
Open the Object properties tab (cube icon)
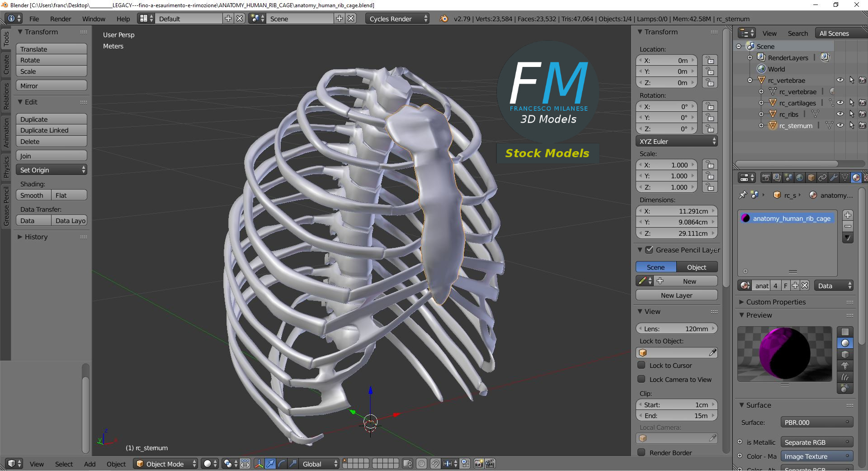(811, 177)
